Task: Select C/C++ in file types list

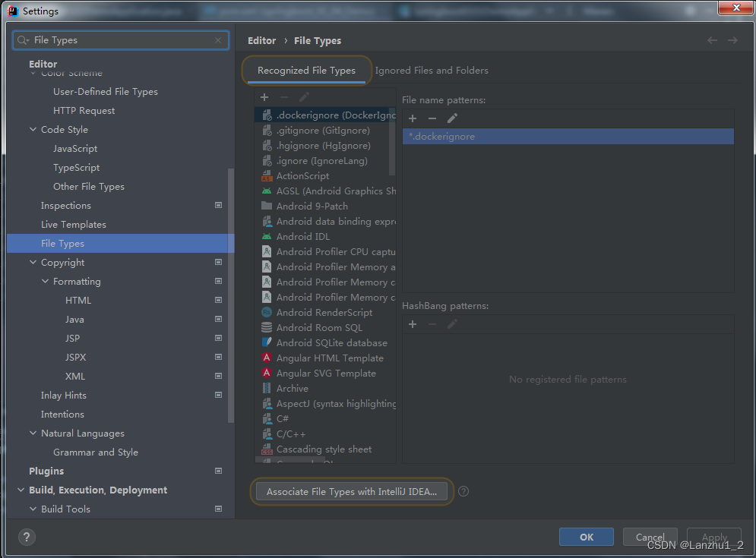Action: click(291, 434)
